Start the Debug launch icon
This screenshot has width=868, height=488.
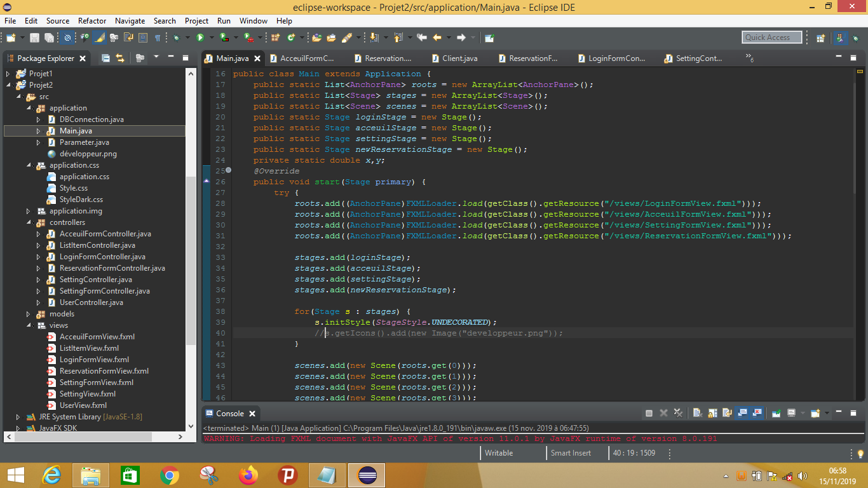[x=176, y=37]
